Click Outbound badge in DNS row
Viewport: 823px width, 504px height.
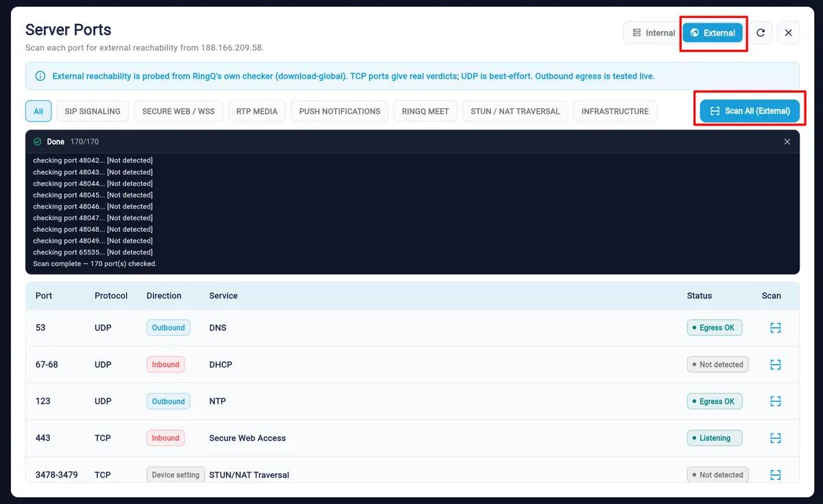point(168,328)
